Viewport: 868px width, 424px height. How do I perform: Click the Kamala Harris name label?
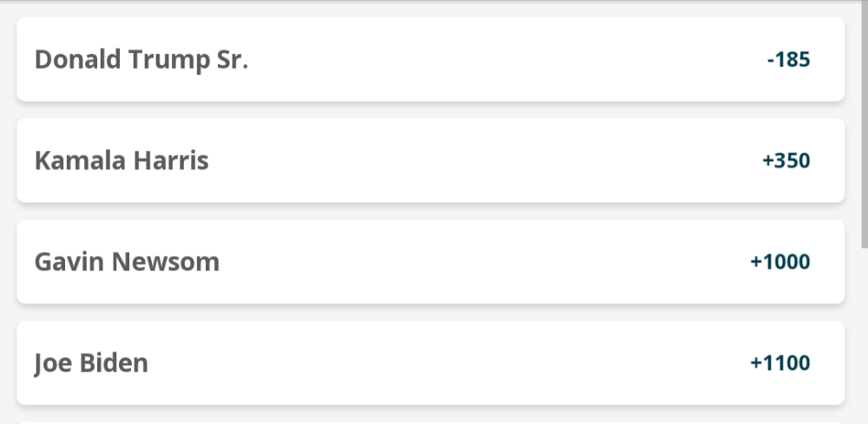122,160
